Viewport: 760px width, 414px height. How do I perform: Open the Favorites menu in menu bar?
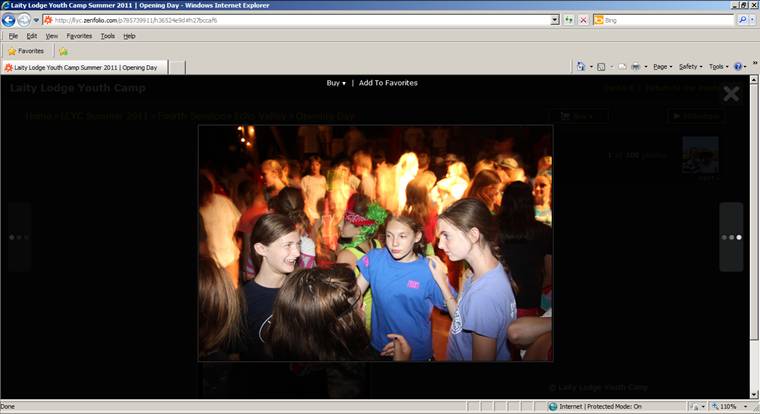coord(79,36)
